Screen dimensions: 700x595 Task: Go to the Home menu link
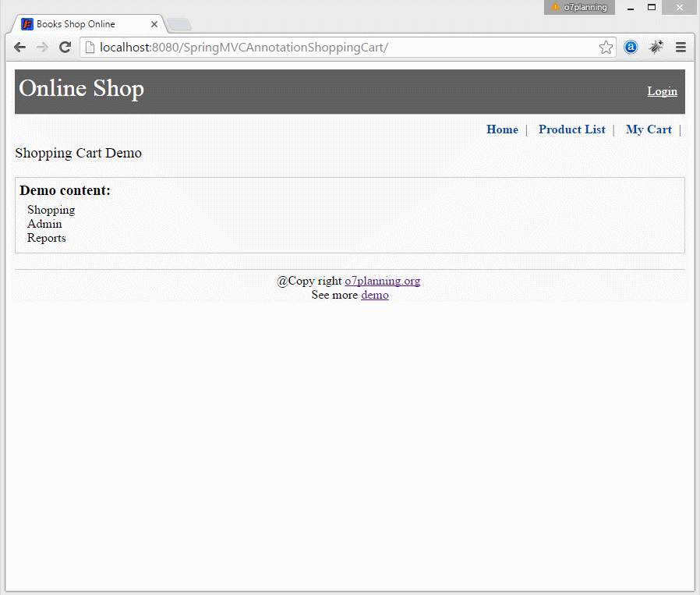click(x=502, y=129)
